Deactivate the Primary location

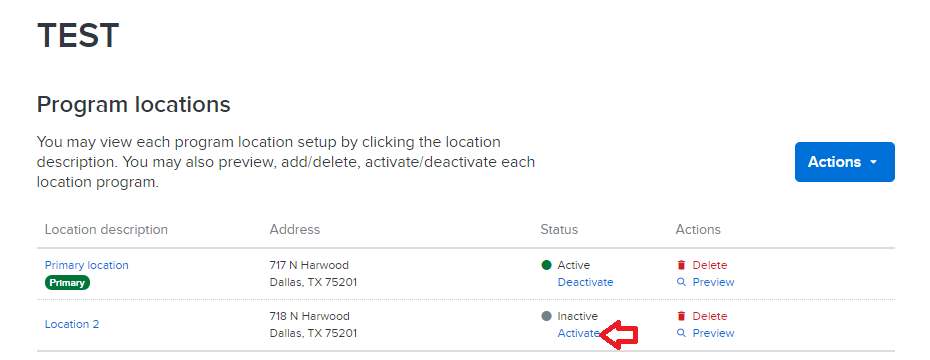[585, 282]
